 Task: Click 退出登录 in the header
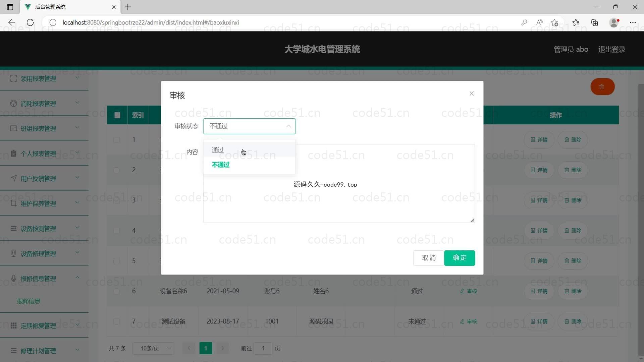[611, 49]
